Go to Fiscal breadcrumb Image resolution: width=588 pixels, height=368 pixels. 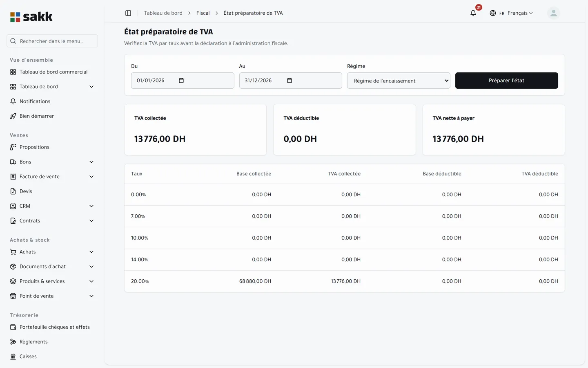[x=203, y=13]
